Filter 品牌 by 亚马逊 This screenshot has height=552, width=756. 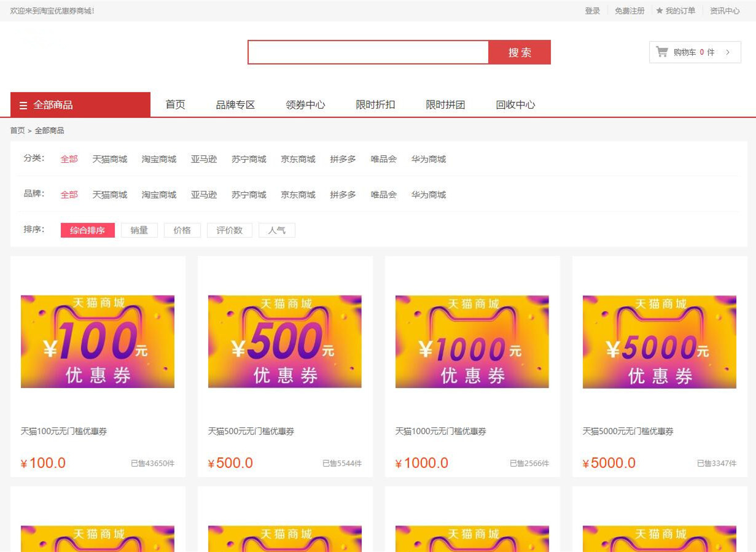204,195
